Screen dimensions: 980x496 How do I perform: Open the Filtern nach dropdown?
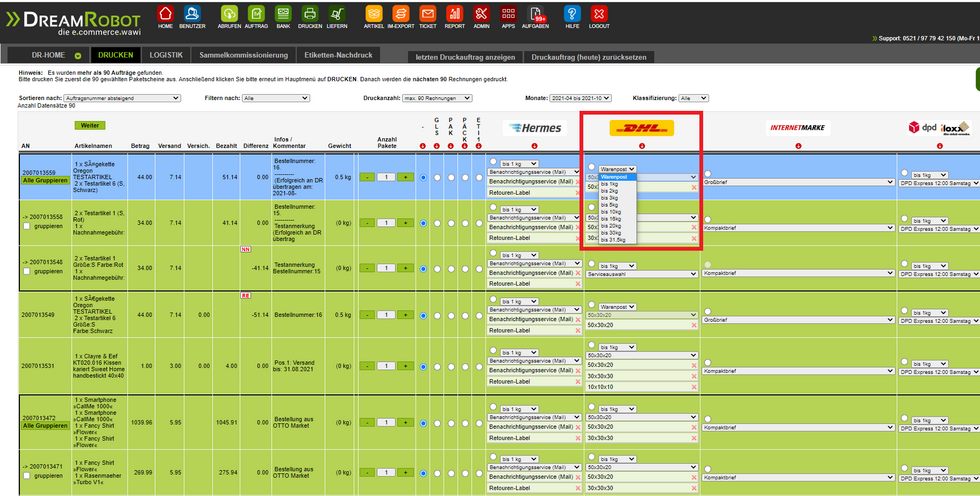(276, 98)
